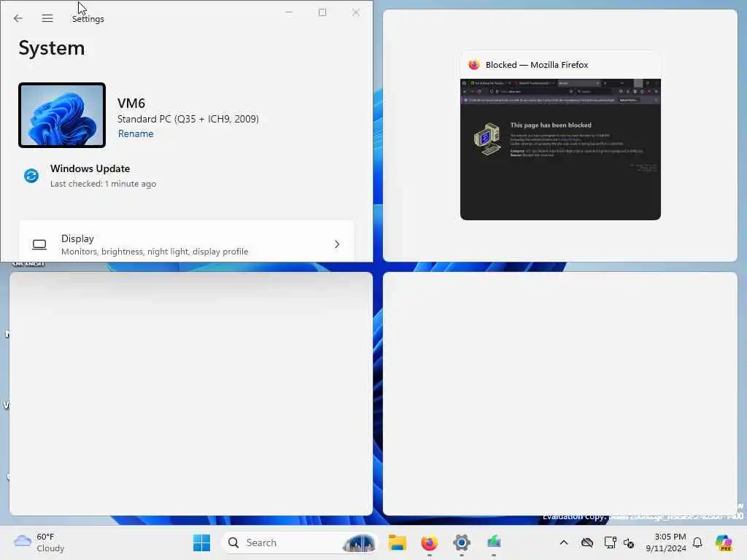This screenshot has height=560, width=747.
Task: Click the muted volume tray icon
Action: [629, 542]
